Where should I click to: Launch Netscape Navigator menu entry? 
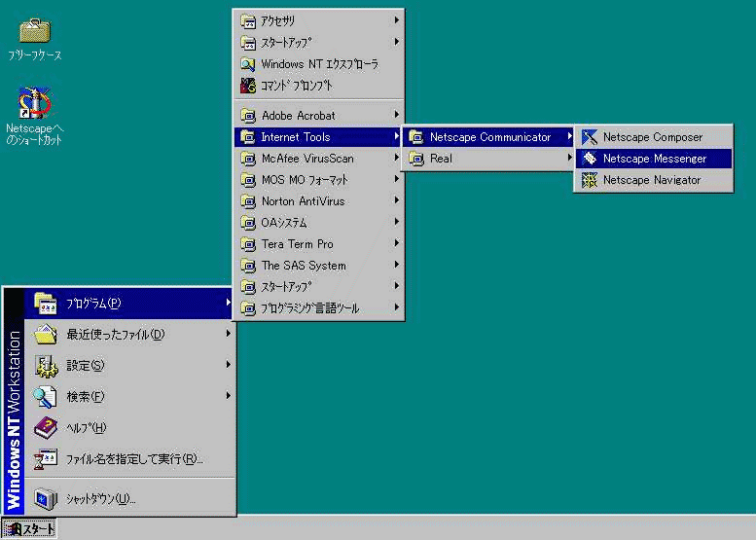(x=654, y=180)
